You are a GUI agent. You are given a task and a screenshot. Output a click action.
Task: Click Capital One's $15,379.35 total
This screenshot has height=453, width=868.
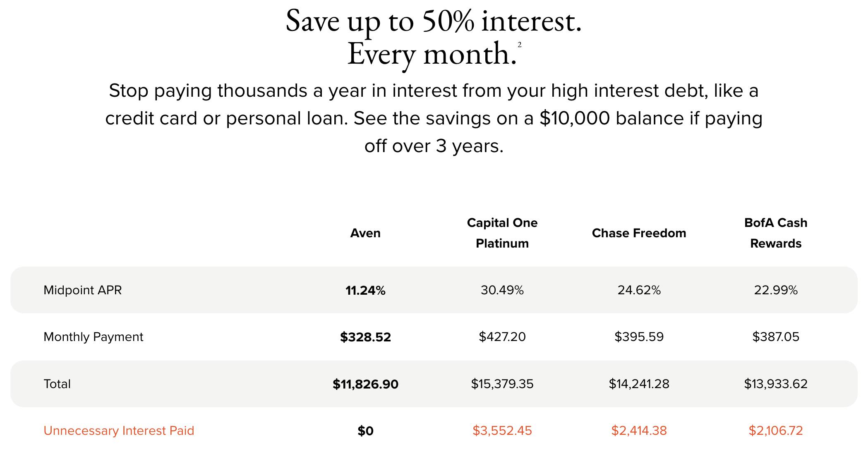502,384
